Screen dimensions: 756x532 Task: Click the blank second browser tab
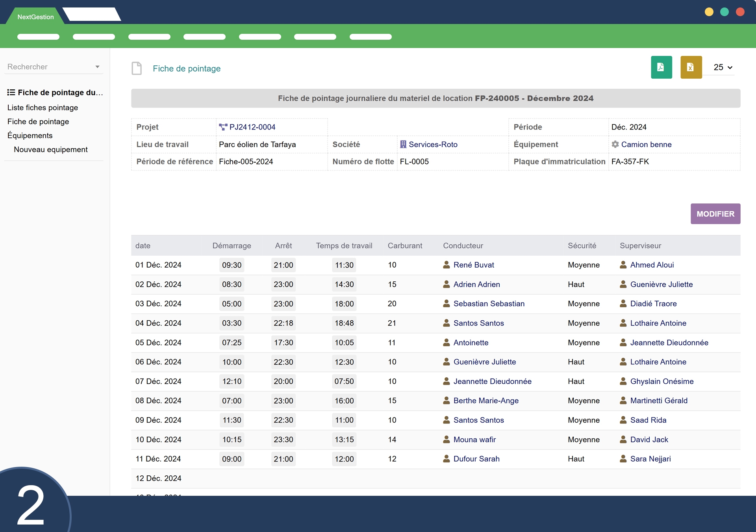point(92,15)
